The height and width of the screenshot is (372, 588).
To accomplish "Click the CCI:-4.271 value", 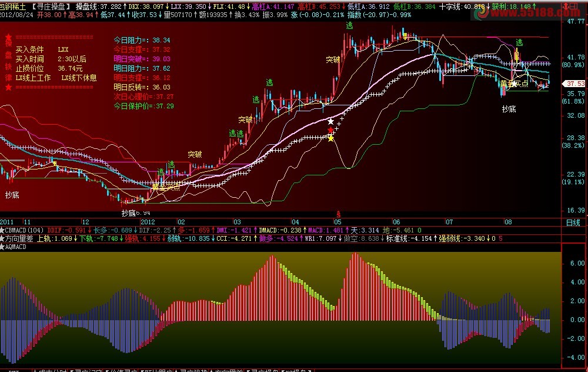I will [x=235, y=238].
